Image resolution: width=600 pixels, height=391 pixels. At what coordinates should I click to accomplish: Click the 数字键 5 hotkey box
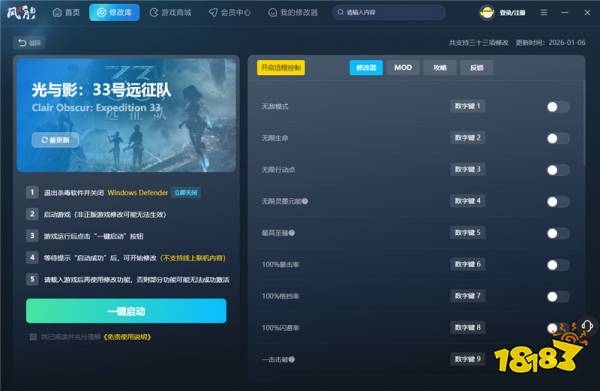[468, 233]
